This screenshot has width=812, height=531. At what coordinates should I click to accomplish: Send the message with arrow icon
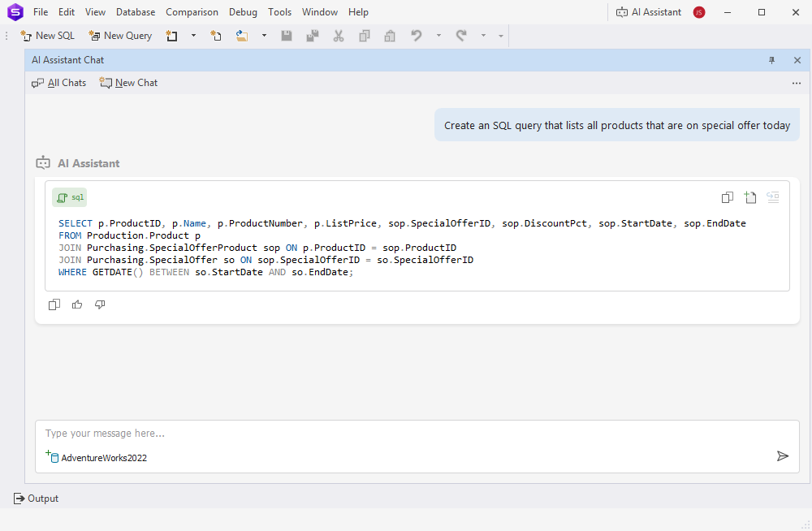coord(783,455)
